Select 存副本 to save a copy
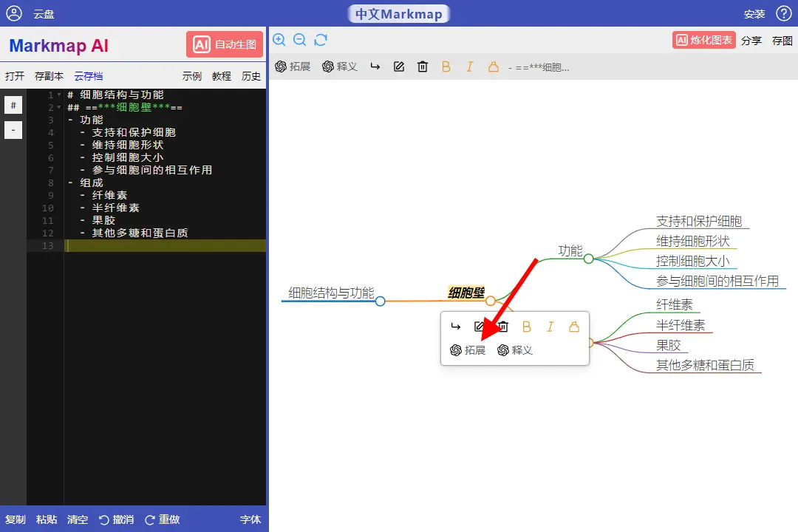 pyautogui.click(x=49, y=76)
